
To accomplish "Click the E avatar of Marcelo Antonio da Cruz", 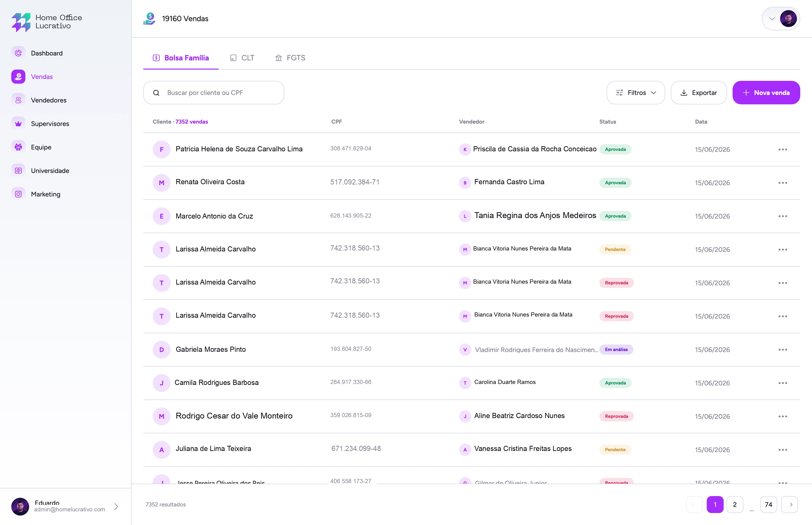I will point(161,216).
